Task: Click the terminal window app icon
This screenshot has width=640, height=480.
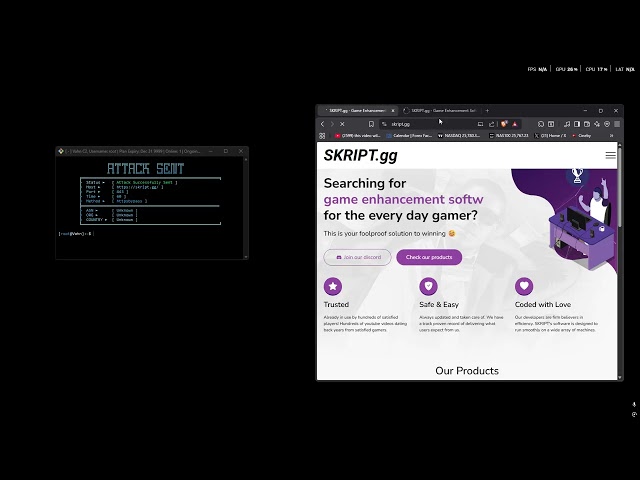Action: click(x=61, y=151)
